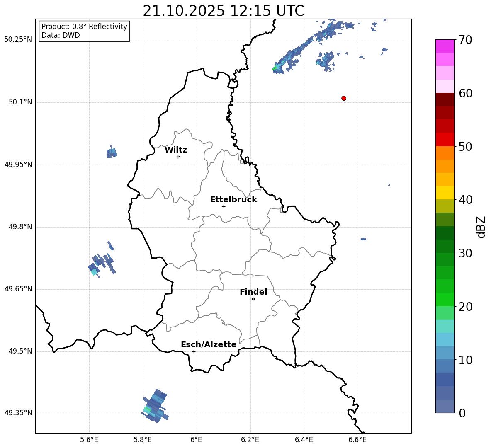Click the 49.8°N latitude label

[x=20, y=227]
